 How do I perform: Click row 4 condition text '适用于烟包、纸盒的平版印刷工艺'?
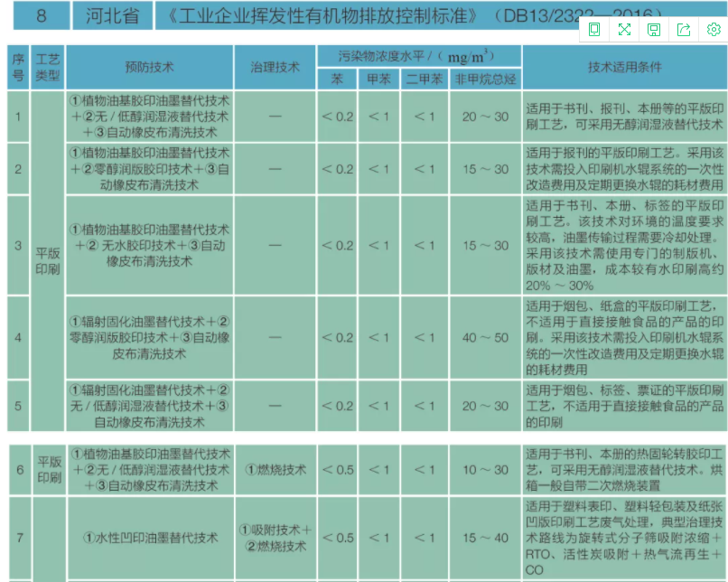619,306
